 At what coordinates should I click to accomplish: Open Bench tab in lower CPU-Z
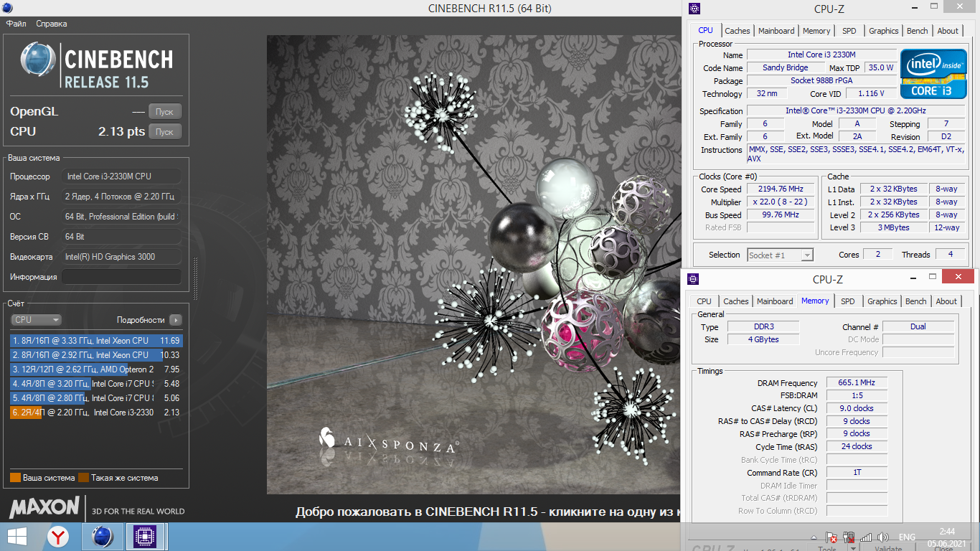916,301
